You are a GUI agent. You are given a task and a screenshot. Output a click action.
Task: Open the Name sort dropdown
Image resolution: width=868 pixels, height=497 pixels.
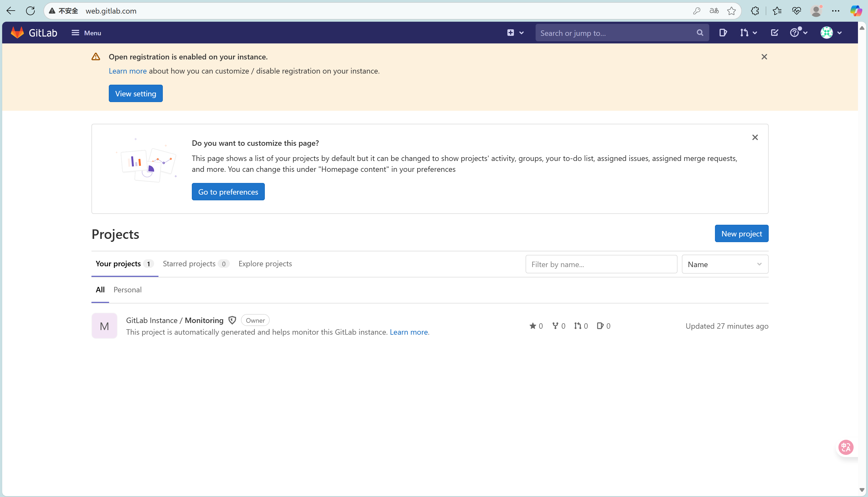point(725,264)
